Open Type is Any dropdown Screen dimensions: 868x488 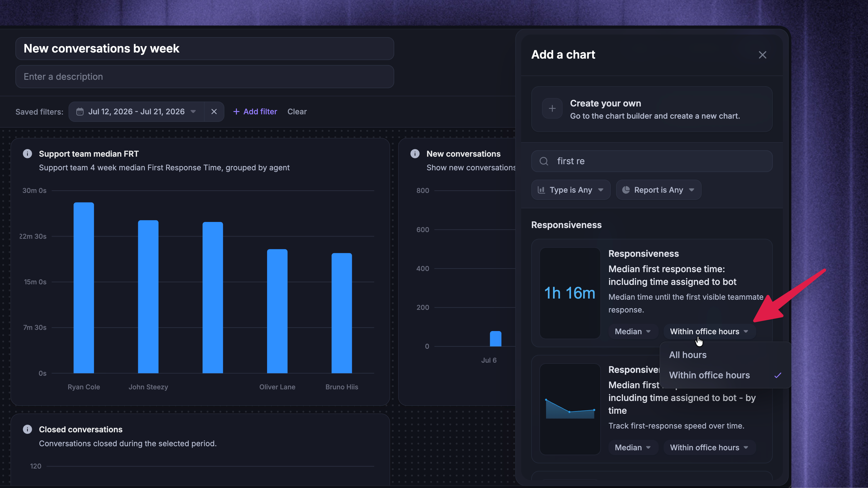[x=570, y=190]
